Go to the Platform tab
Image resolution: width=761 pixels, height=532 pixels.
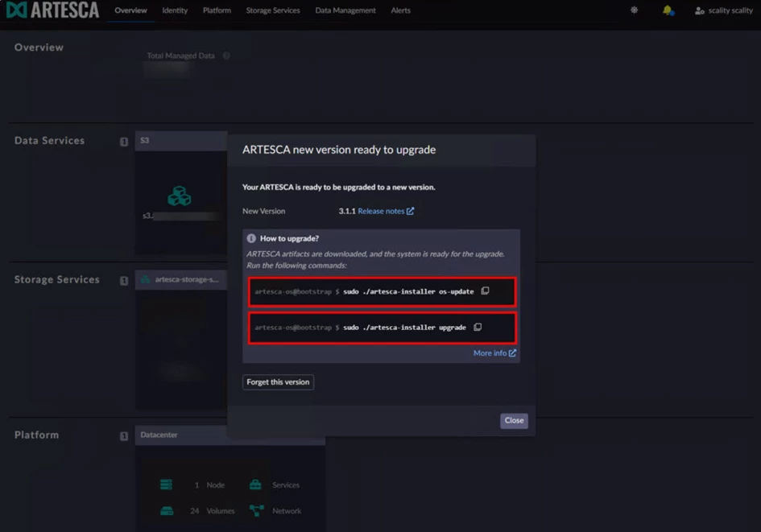pos(217,10)
